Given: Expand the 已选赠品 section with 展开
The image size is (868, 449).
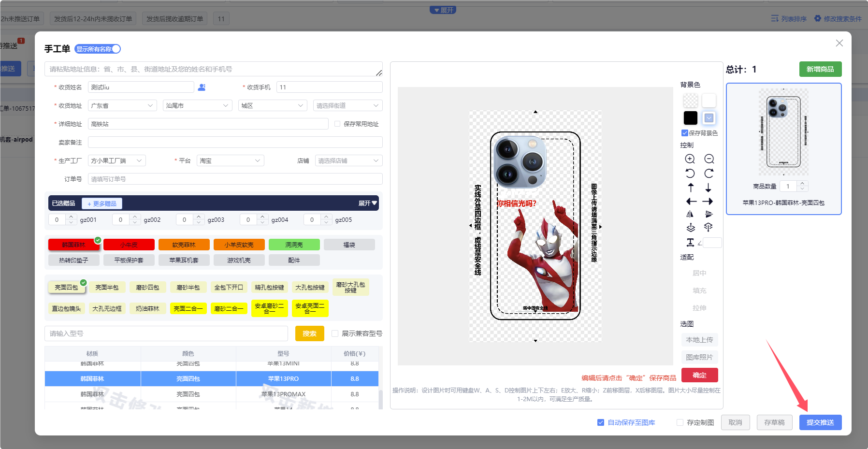Looking at the screenshot, I should pos(367,203).
